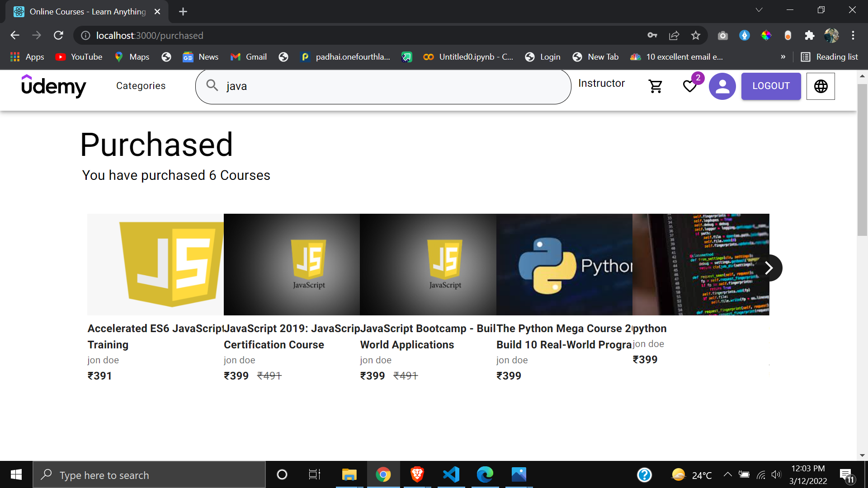Bookmark this page with the star icon
This screenshot has height=488, width=868.
(695, 35)
